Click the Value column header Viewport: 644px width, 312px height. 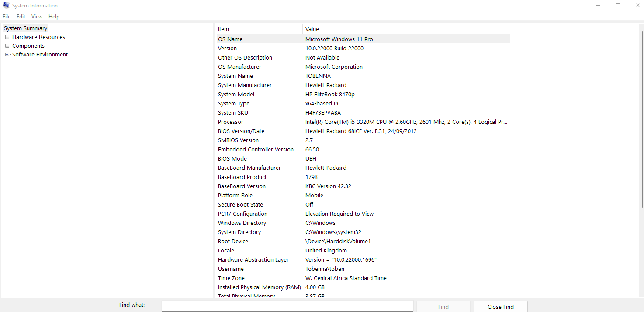point(405,29)
